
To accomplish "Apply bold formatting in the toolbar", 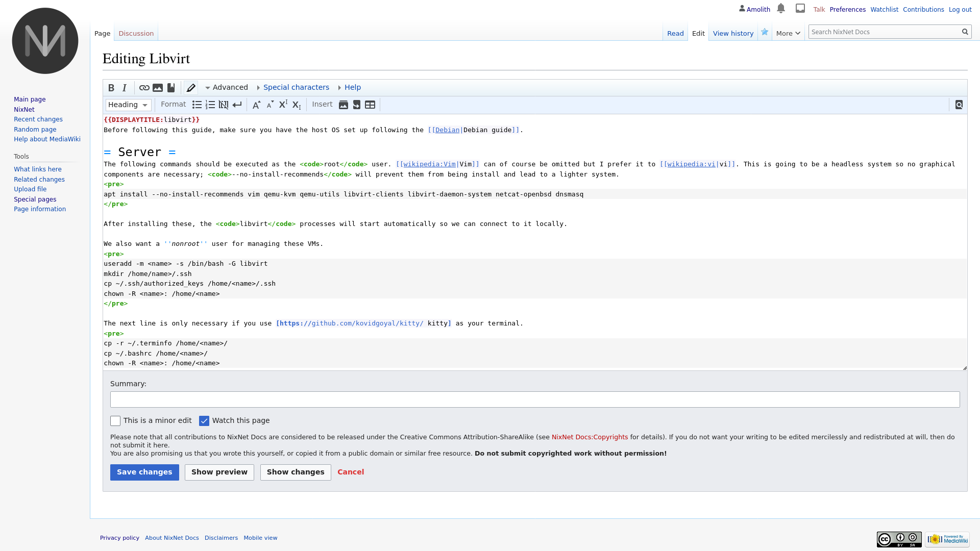I will coord(111,88).
